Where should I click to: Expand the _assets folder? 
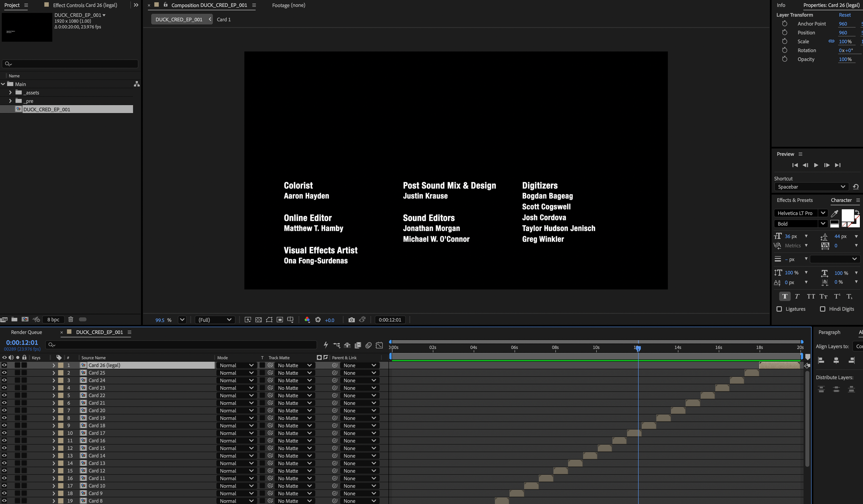[x=10, y=92]
